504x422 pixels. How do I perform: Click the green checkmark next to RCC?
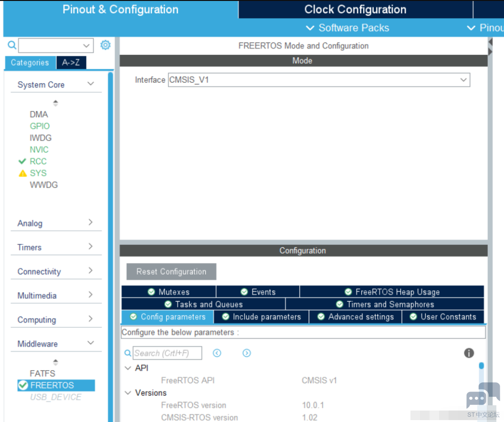pos(22,161)
